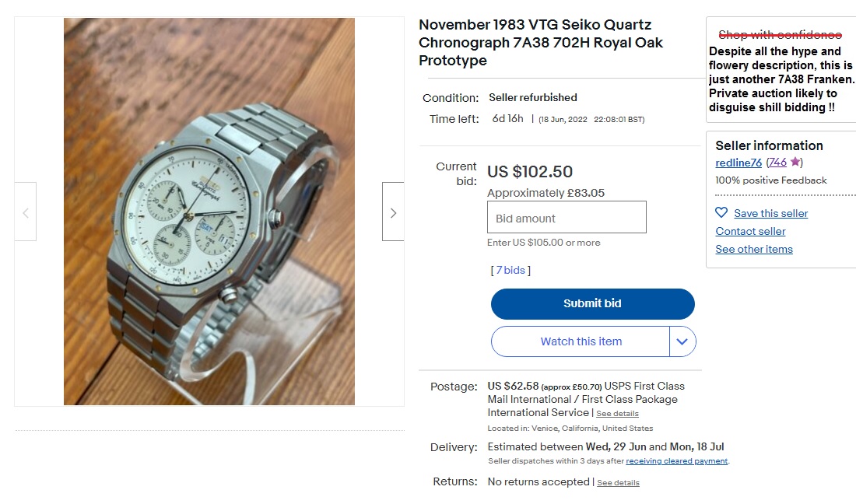Go back to the previous product photo
Viewport: 856px width, 504px height.
coord(26,211)
